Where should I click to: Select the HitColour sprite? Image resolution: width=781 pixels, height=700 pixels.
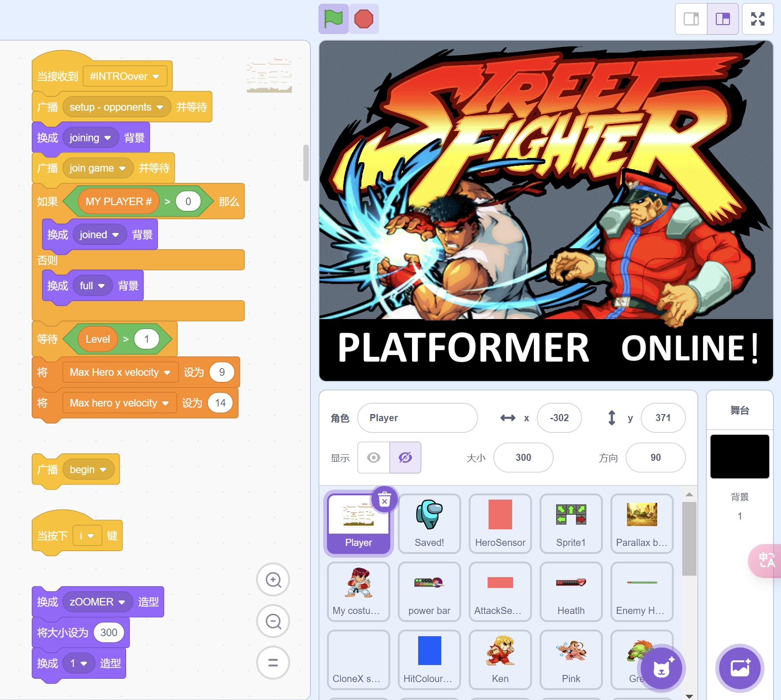pyautogui.click(x=429, y=660)
